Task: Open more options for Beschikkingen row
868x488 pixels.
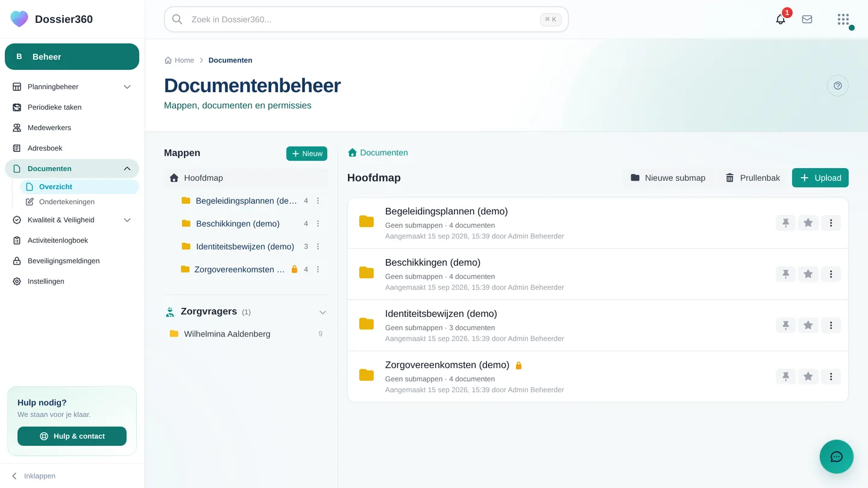Action: coord(831,274)
